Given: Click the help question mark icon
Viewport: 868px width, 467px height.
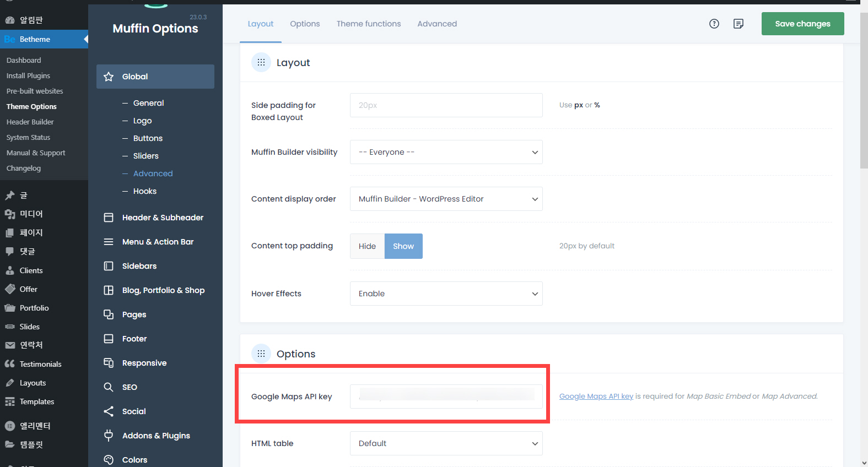Looking at the screenshot, I should (714, 24).
